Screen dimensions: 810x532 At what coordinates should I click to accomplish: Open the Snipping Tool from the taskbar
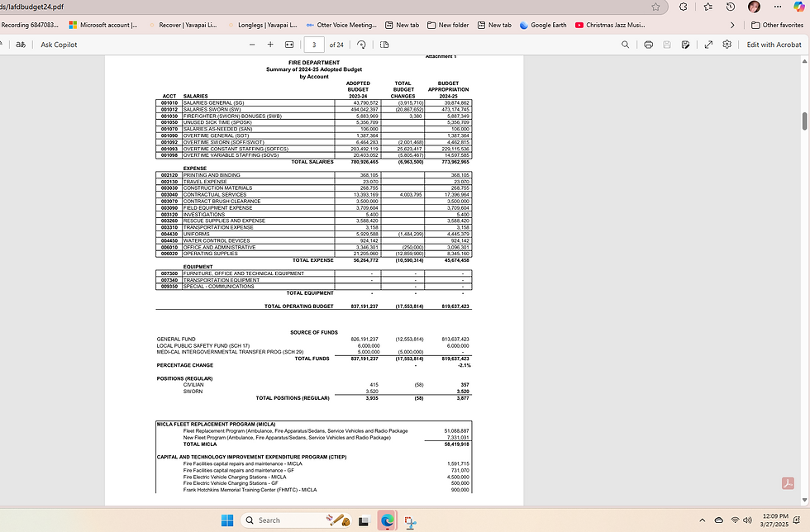point(411,522)
